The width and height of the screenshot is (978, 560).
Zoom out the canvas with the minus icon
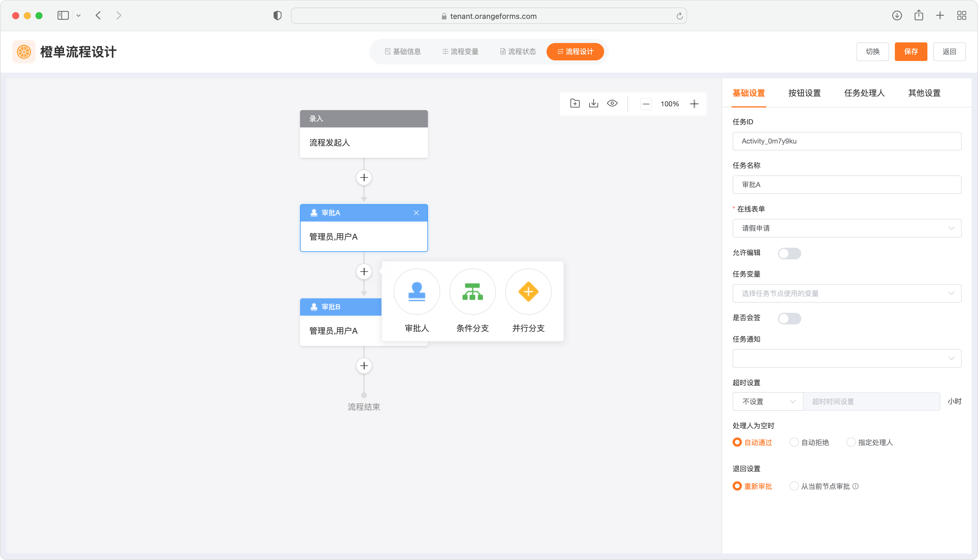(x=646, y=104)
